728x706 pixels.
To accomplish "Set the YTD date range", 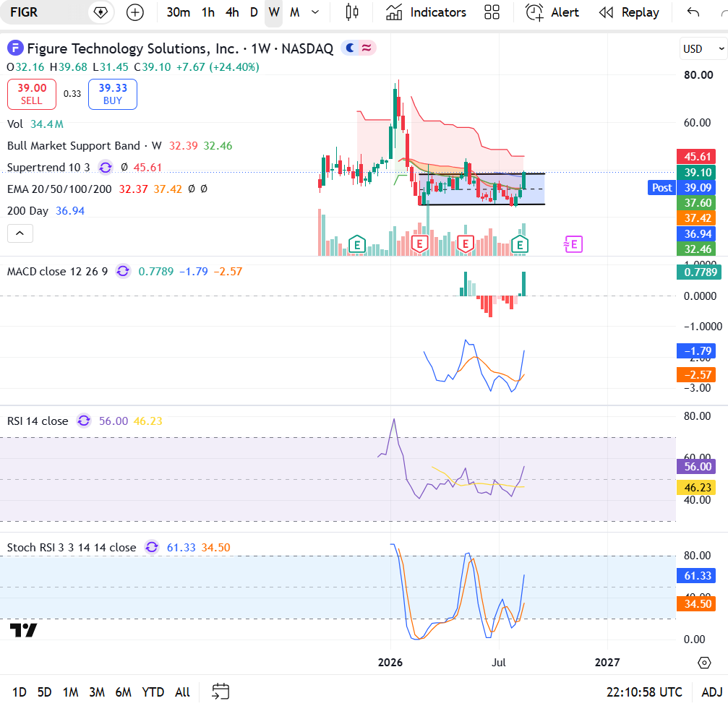I will (x=153, y=692).
